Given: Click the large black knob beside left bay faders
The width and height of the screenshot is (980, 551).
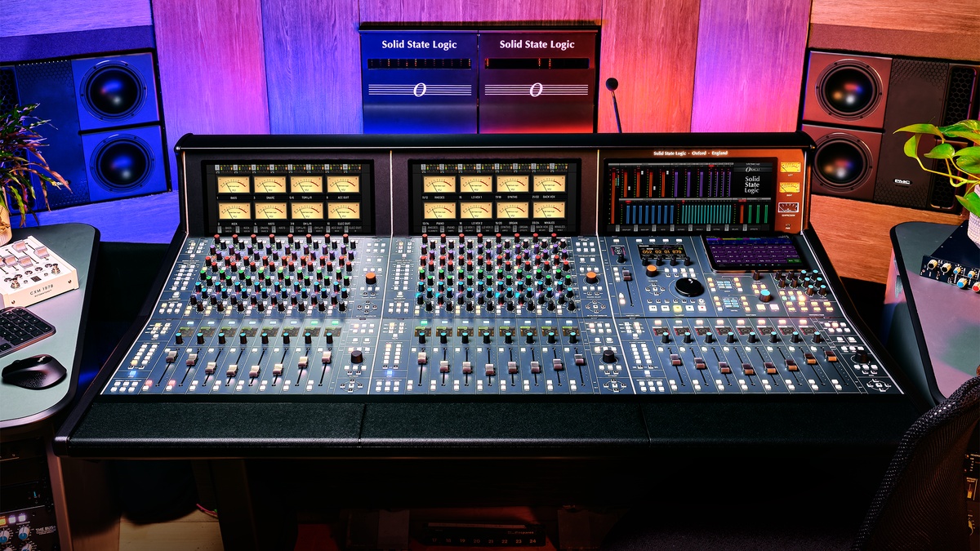Looking at the screenshot, I should [x=357, y=357].
